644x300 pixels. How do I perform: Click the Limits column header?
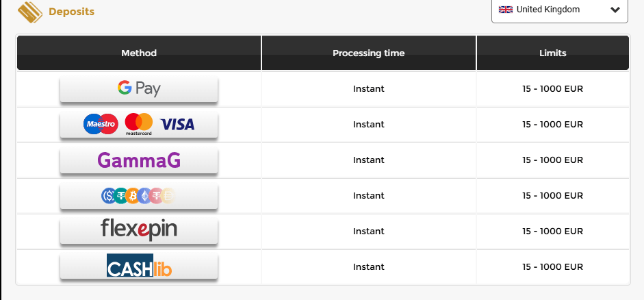[x=553, y=53]
